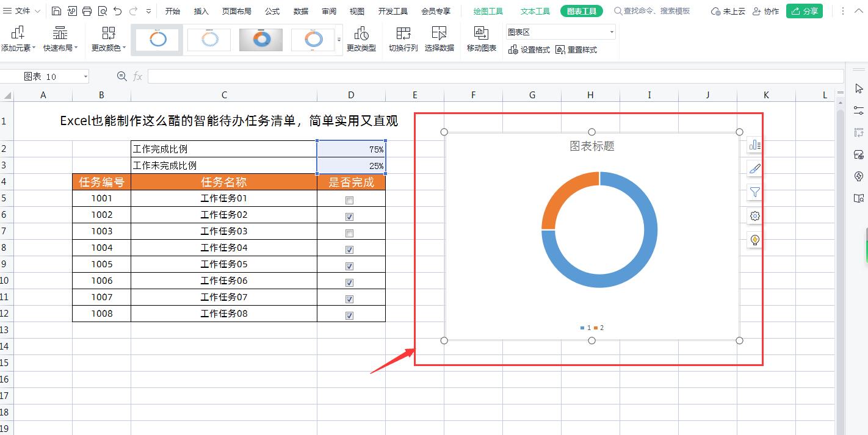Tick the checkbox next to 工作任务03
Viewport: 868px width, 435px height.
(349, 232)
